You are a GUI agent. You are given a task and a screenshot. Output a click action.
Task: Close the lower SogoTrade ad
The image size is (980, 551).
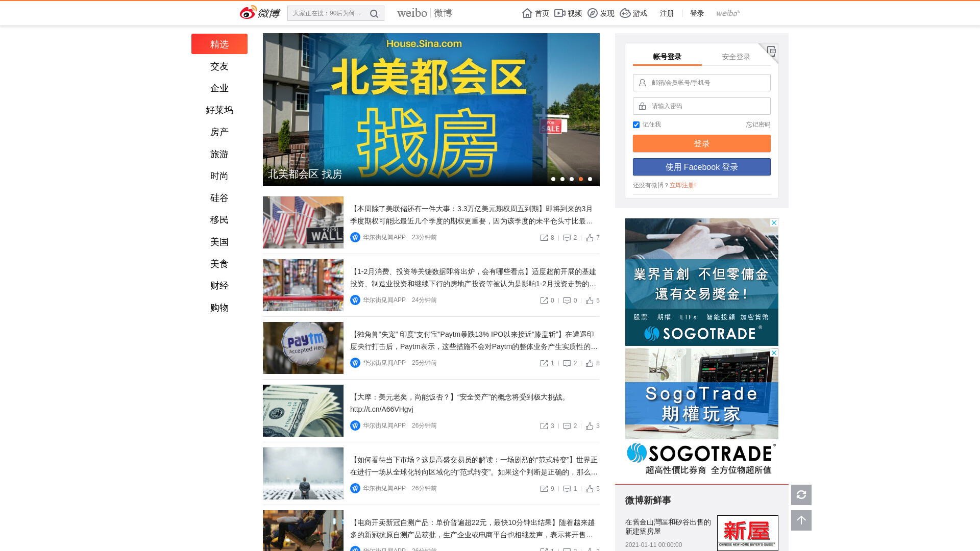pos(774,353)
